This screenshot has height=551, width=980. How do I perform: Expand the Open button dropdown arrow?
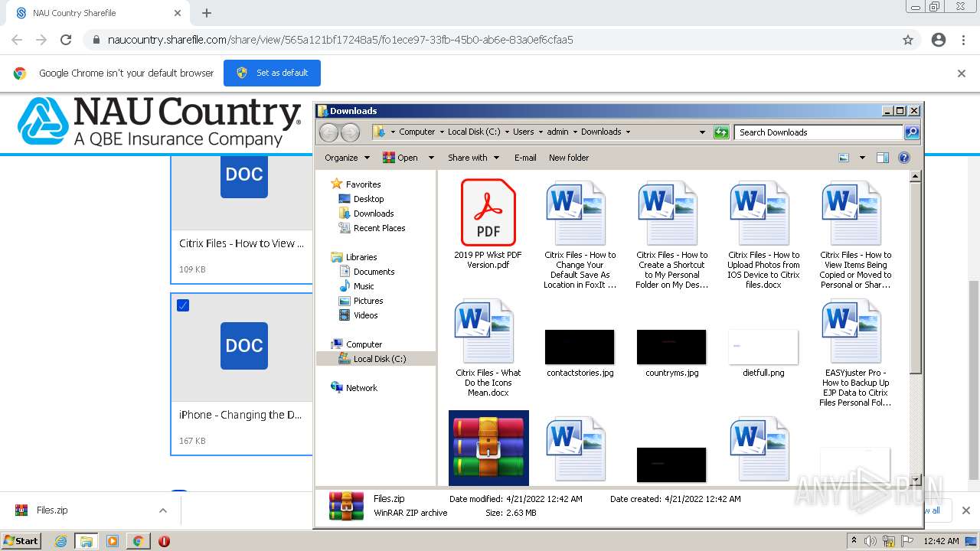tap(431, 158)
